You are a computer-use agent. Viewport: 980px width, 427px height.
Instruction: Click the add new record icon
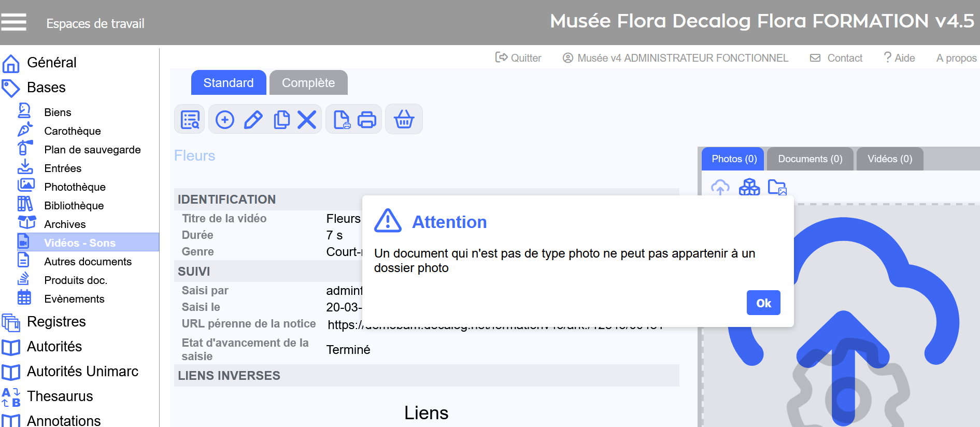(x=224, y=120)
